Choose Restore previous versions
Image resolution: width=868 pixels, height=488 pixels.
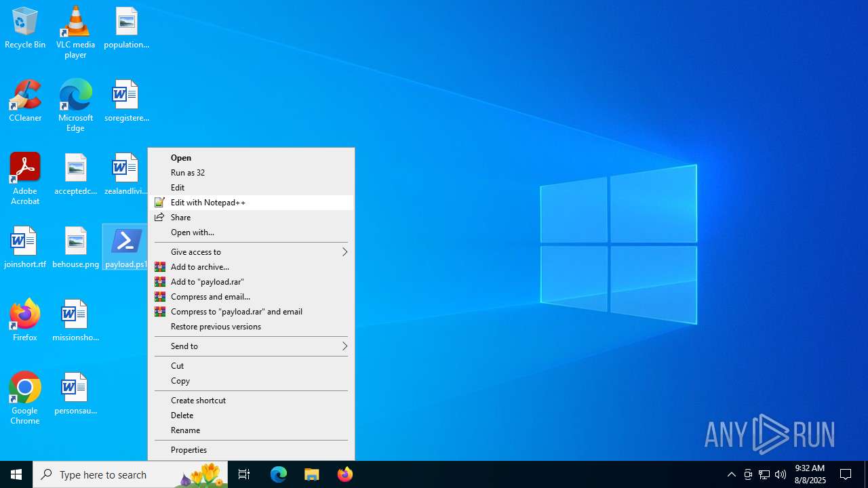point(251,327)
